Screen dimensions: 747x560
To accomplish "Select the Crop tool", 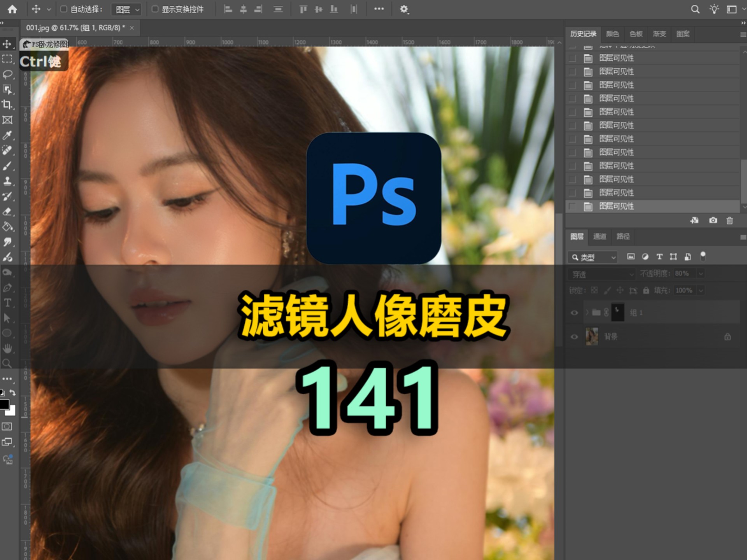I will click(x=7, y=105).
